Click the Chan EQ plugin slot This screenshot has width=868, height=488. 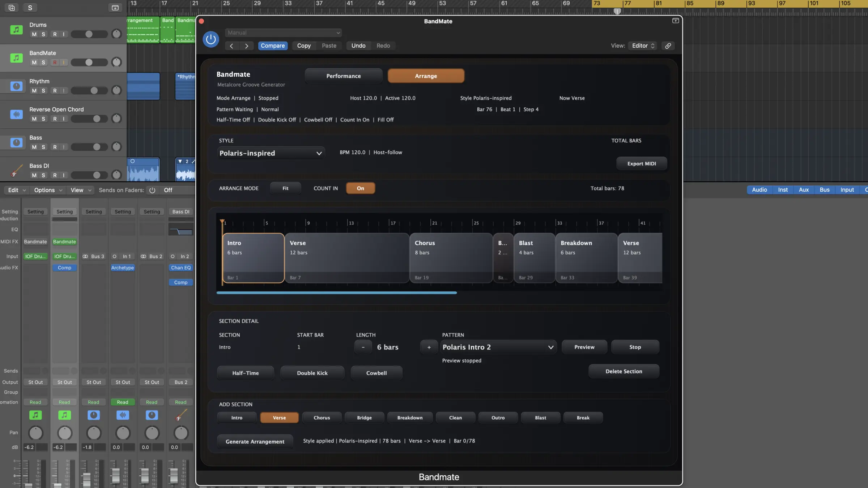tap(181, 268)
